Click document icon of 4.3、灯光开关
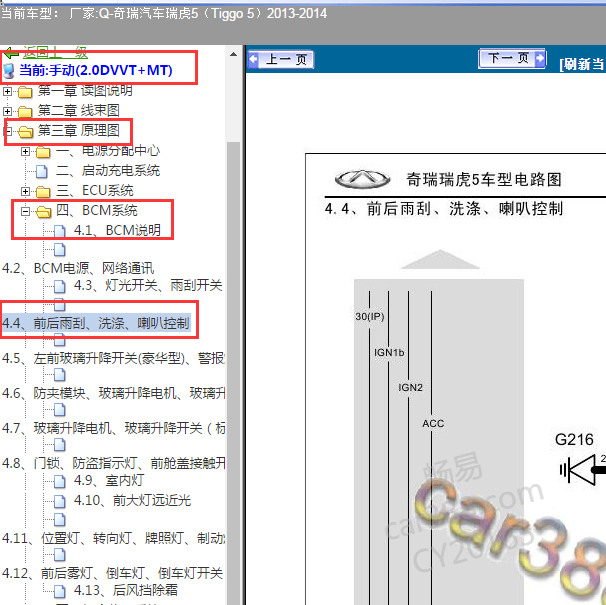 pyautogui.click(x=60, y=286)
